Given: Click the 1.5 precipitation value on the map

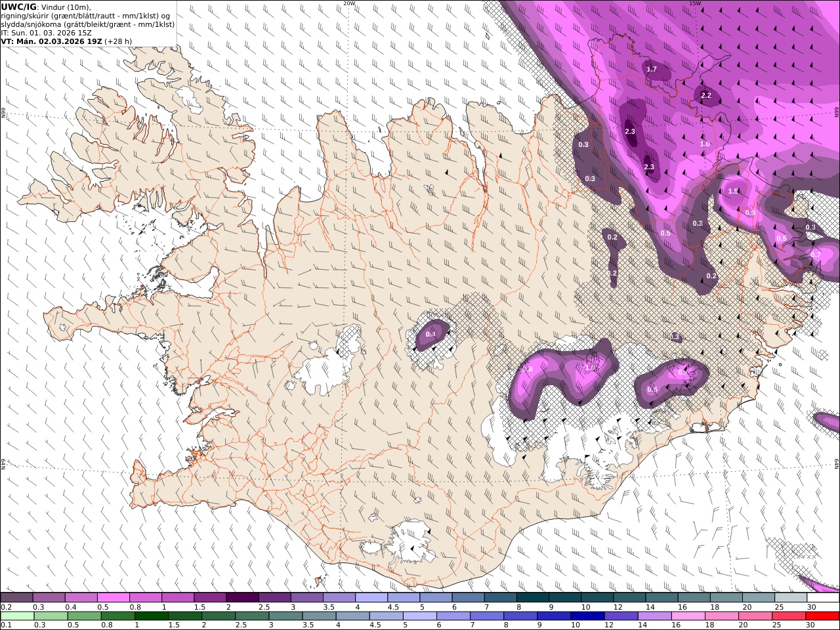Looking at the screenshot, I should (733, 191).
